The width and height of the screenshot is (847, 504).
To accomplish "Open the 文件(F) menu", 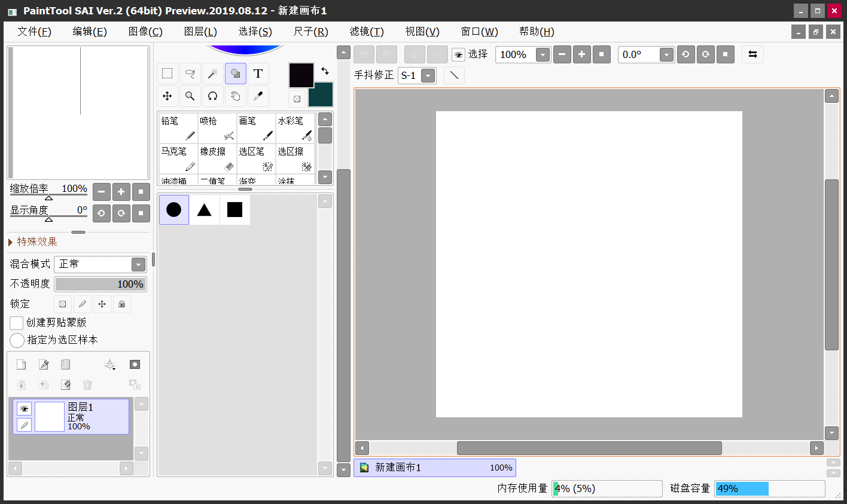I will click(34, 32).
